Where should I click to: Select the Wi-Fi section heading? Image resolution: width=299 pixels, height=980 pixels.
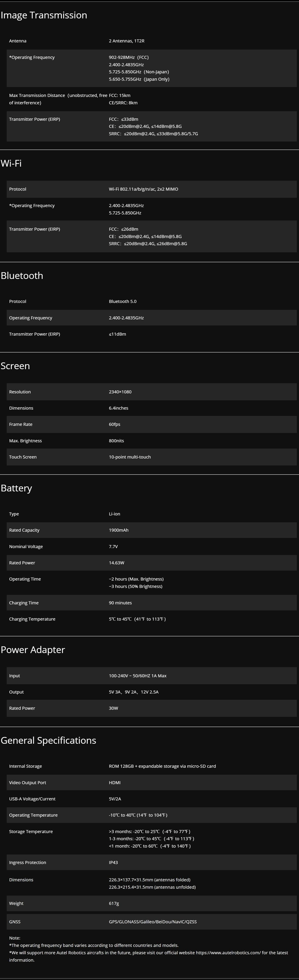point(11,163)
